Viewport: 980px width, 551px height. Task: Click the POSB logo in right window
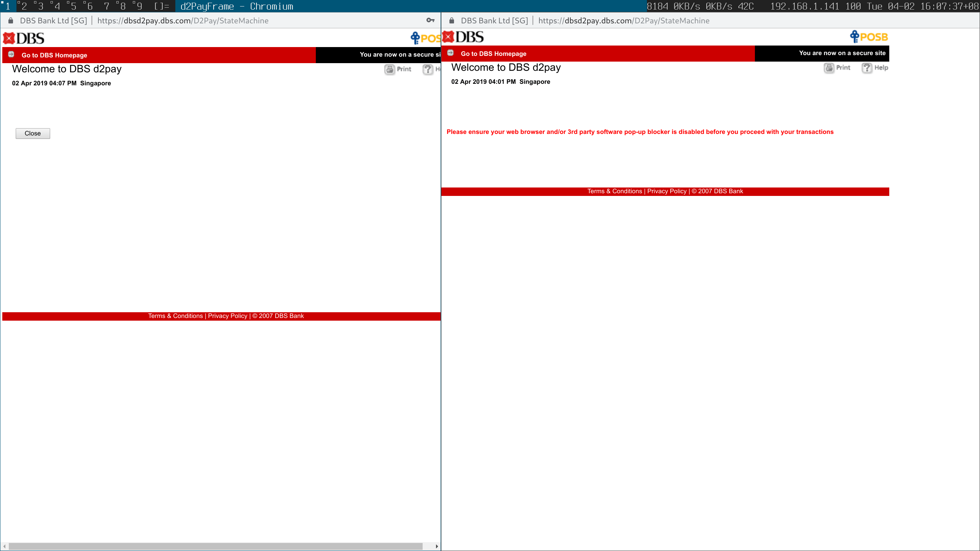[869, 37]
